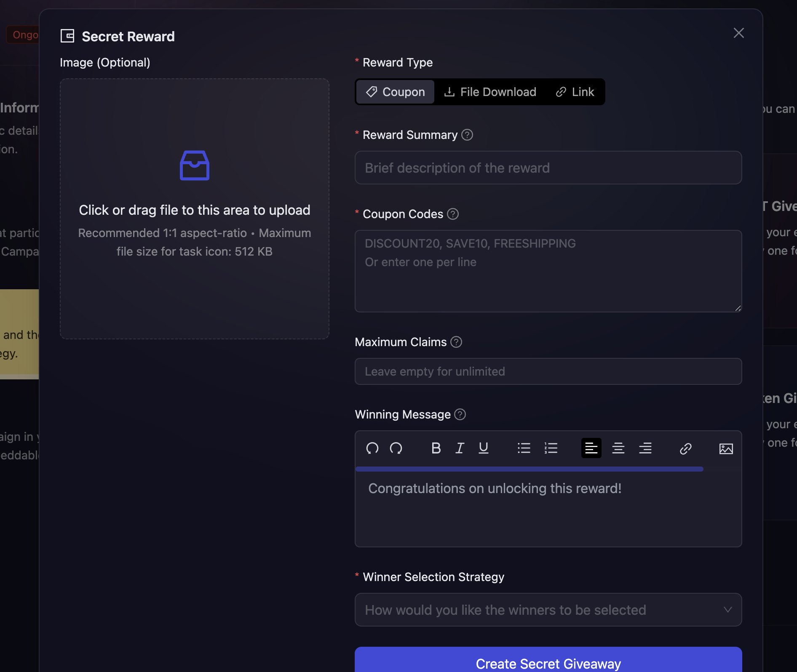Select the Coupon reward type

click(x=395, y=92)
